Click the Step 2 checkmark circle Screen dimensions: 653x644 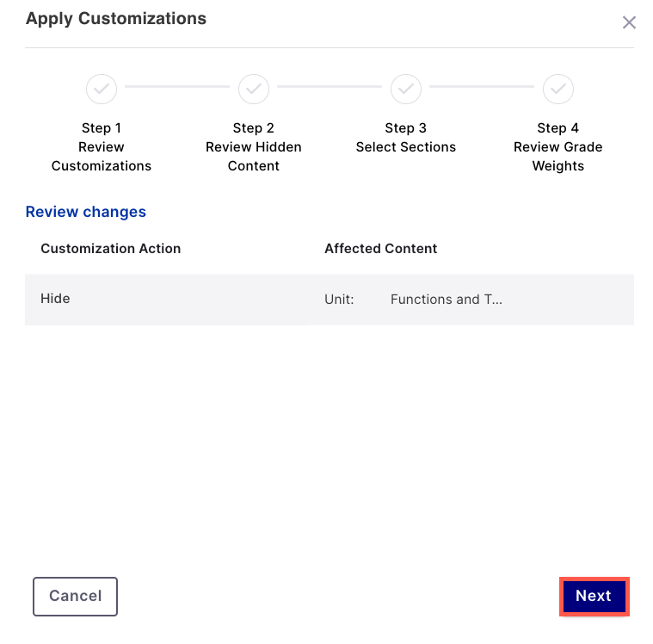(254, 88)
